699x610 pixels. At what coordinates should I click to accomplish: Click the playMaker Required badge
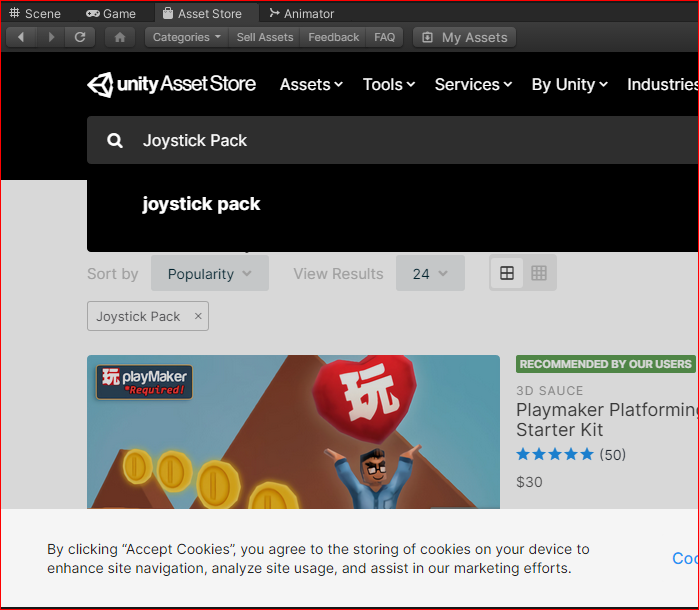144,382
